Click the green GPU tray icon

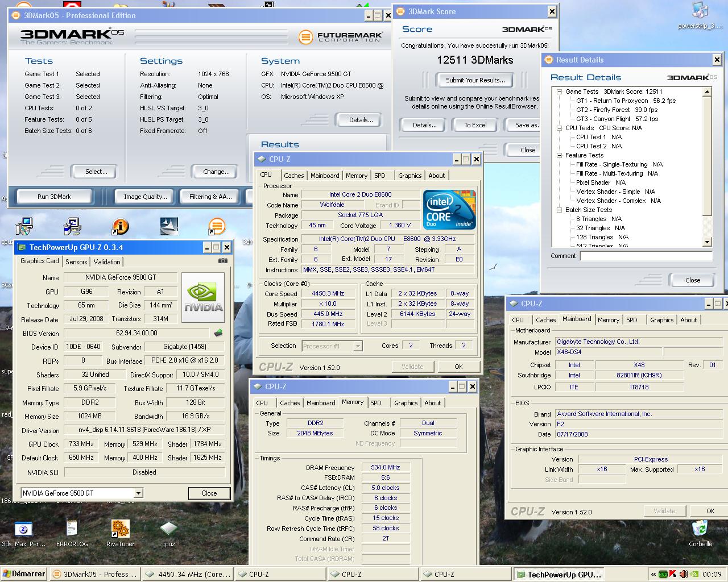pyautogui.click(x=663, y=574)
